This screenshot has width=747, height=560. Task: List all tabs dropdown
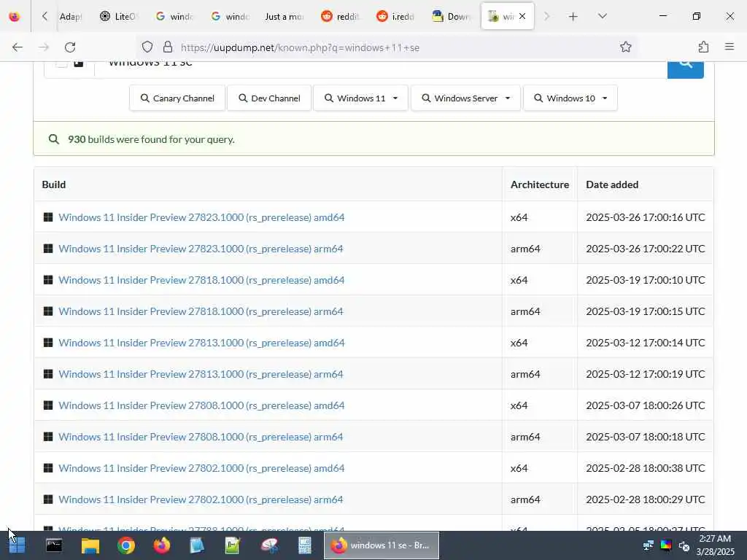602,17
